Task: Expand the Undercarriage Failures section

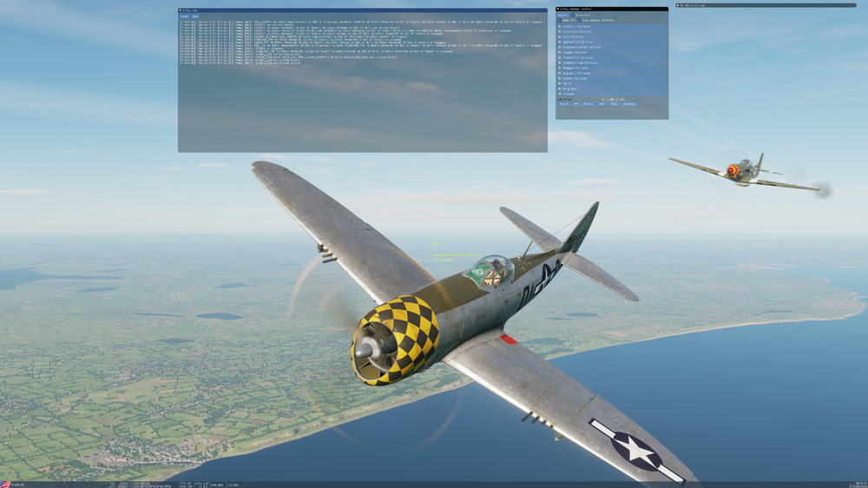Action: tap(612, 63)
